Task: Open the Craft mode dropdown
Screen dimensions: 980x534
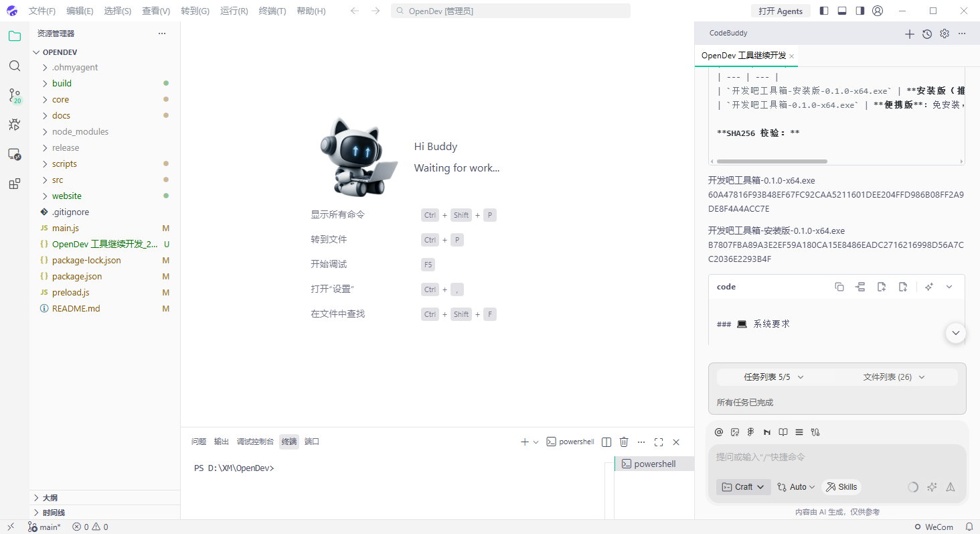Action: 744,487
